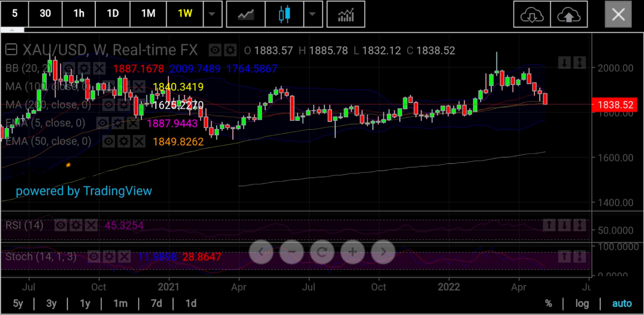
Task: Select the 30-minute timeframe button
Action: click(45, 14)
